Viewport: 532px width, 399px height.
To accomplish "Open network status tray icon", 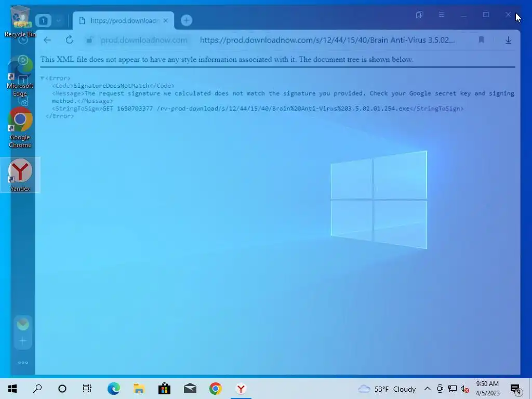I will tap(453, 389).
